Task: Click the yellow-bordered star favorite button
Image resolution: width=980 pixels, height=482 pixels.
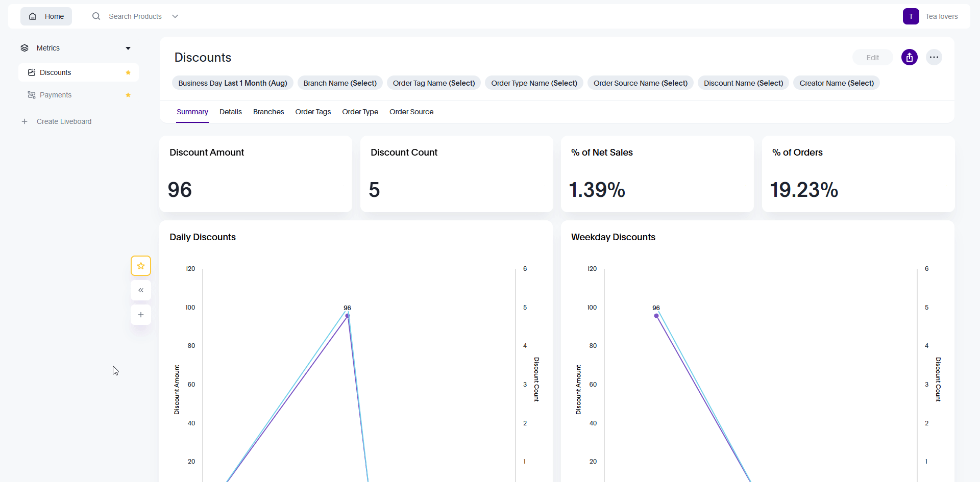Action: point(141,266)
